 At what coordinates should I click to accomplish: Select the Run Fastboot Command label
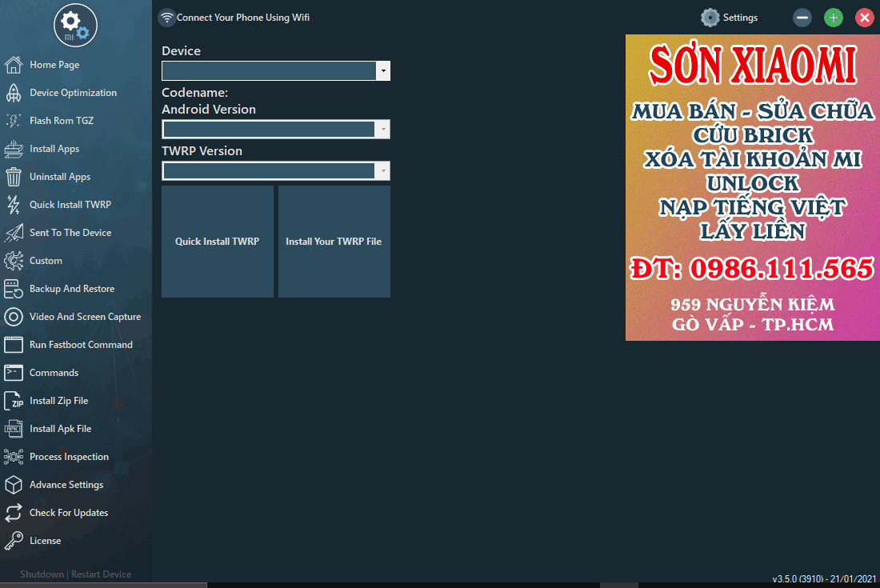[x=81, y=345]
